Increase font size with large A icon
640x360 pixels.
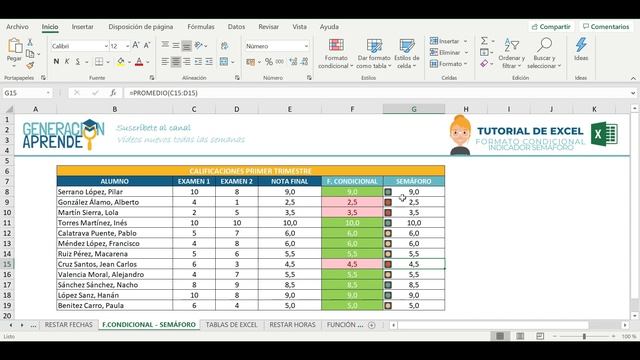(136, 45)
